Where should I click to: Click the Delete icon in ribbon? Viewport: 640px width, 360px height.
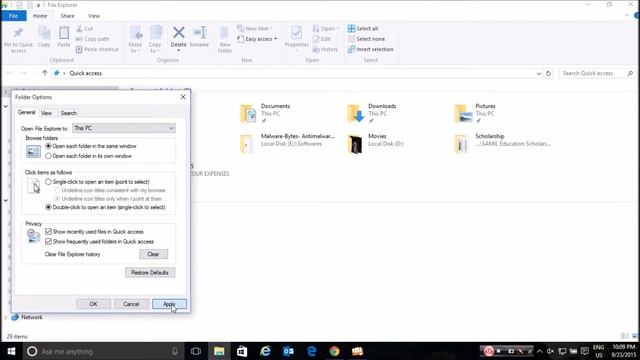[x=178, y=38]
